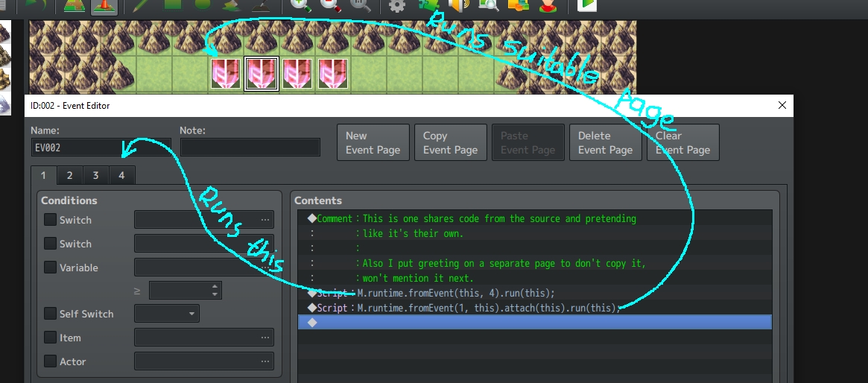868x383 pixels.
Task: Tick the Self Switch condition checkbox
Action: click(51, 313)
